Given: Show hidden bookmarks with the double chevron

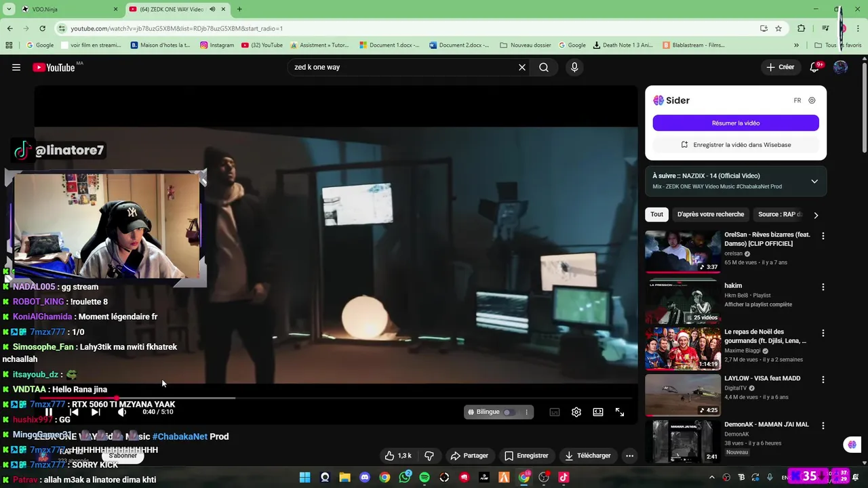Looking at the screenshot, I should (x=796, y=45).
